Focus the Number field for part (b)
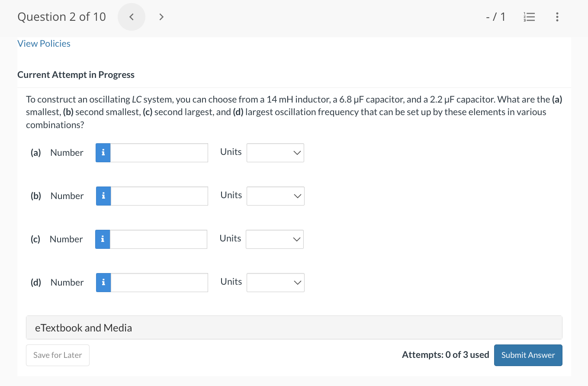The height and width of the screenshot is (386, 588). 159,196
